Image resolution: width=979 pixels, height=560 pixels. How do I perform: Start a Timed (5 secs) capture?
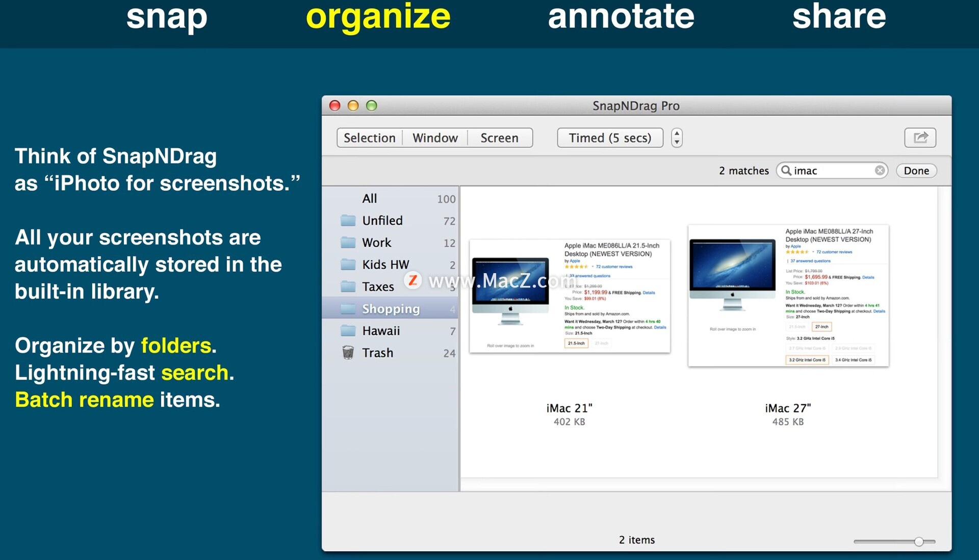point(610,138)
